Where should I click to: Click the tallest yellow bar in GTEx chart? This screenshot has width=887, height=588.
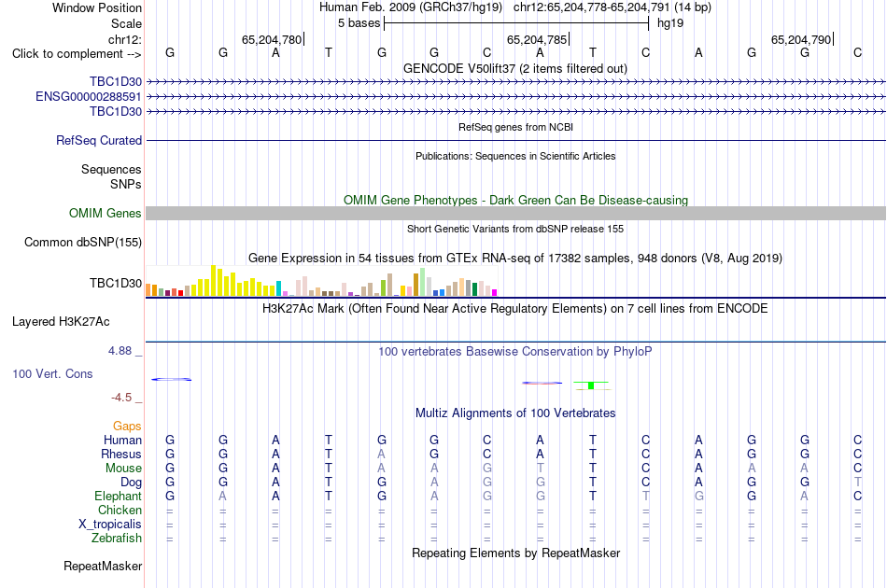click(213, 280)
